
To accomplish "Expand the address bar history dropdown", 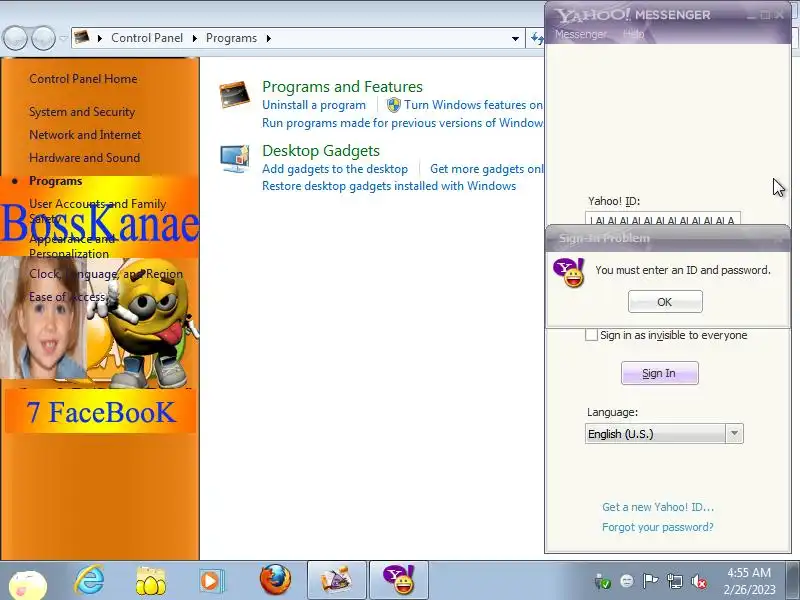I will point(515,38).
